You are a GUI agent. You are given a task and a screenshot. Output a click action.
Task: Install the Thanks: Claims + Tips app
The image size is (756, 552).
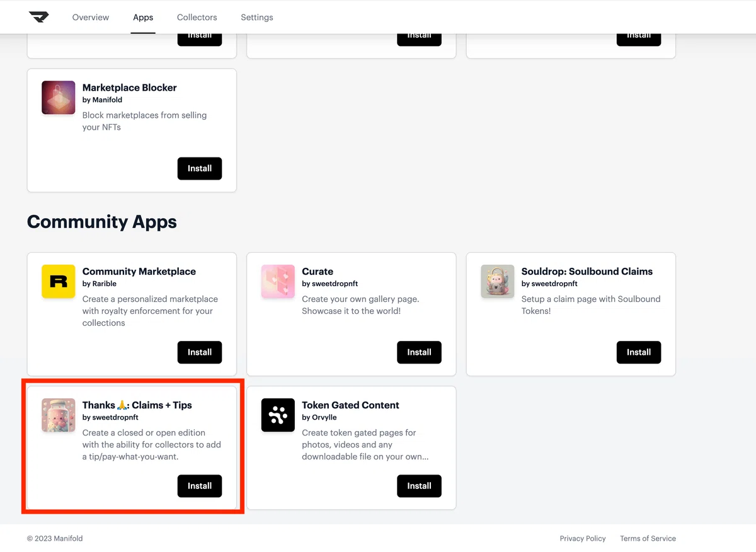coord(200,486)
